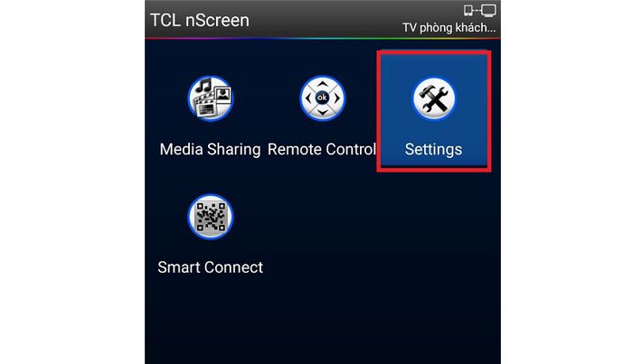The image size is (633, 364).
Task: Tap the music note in Media Sharing icon
Action: coord(204,86)
